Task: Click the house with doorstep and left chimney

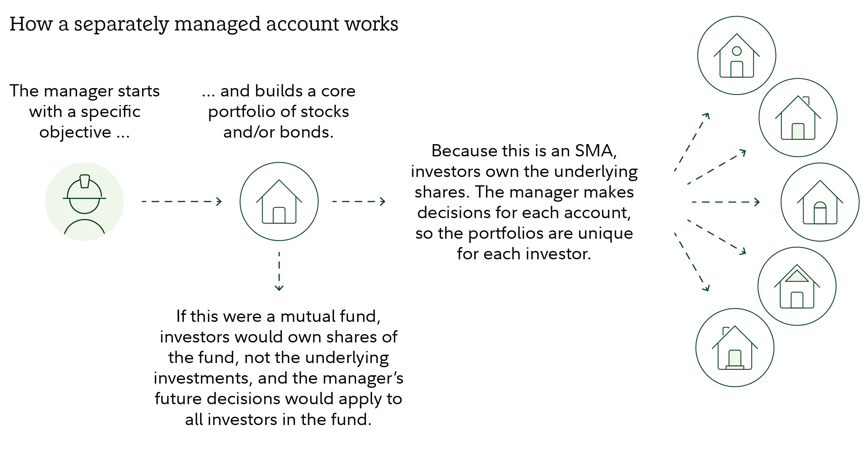Action: point(735,348)
